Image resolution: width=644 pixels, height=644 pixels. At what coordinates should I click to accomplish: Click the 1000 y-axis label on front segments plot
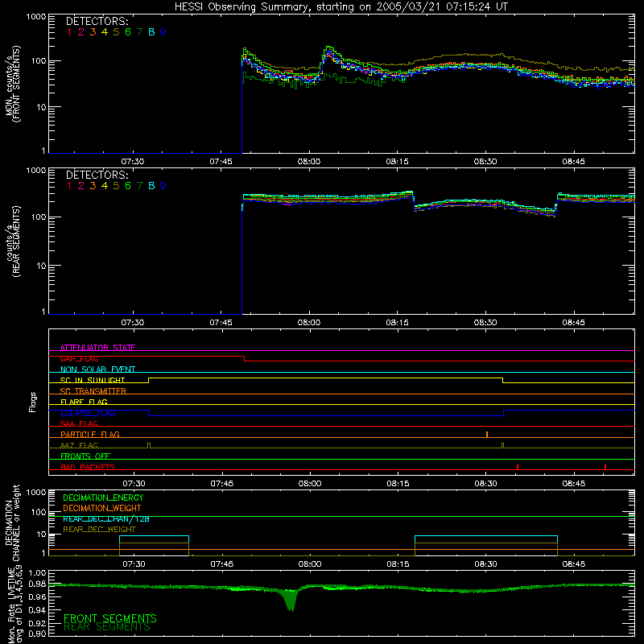(x=36, y=17)
